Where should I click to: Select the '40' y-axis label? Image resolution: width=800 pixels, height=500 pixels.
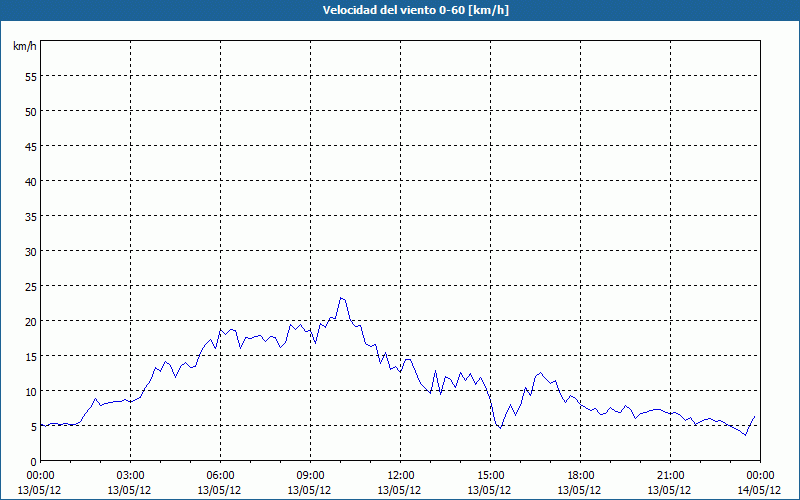(x=31, y=181)
